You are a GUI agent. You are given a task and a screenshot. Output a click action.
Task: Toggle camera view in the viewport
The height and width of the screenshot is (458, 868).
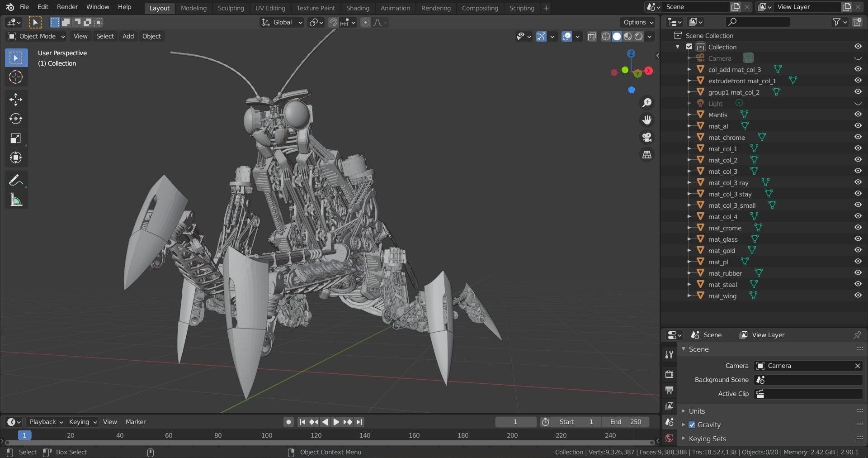pos(646,137)
